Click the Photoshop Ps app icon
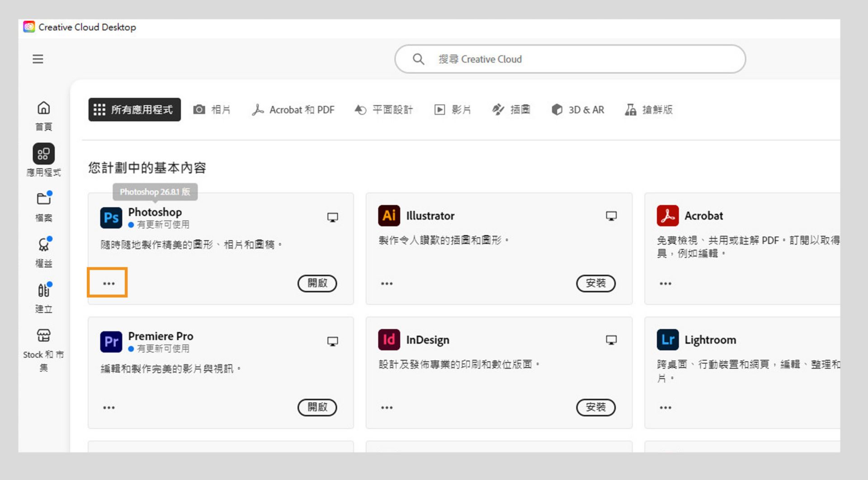868x480 pixels. point(111,218)
